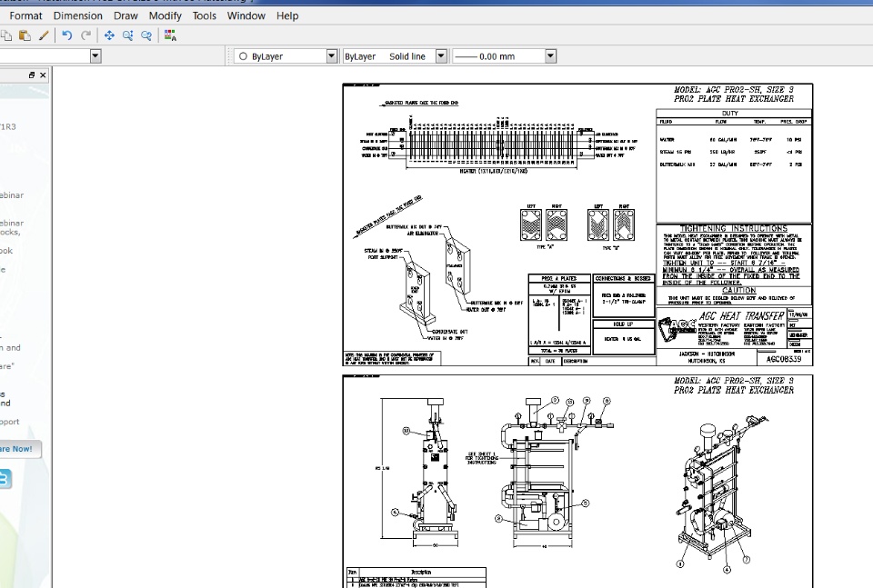Screen dimensions: 873x588
Task: Redo the last undone action
Action: tap(85, 35)
